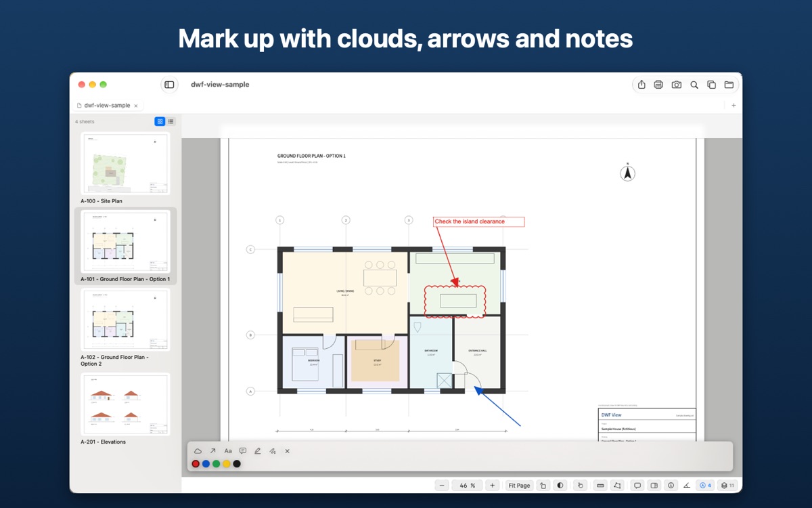Click the Fit Page button
This screenshot has width=812, height=508.
click(x=520, y=486)
